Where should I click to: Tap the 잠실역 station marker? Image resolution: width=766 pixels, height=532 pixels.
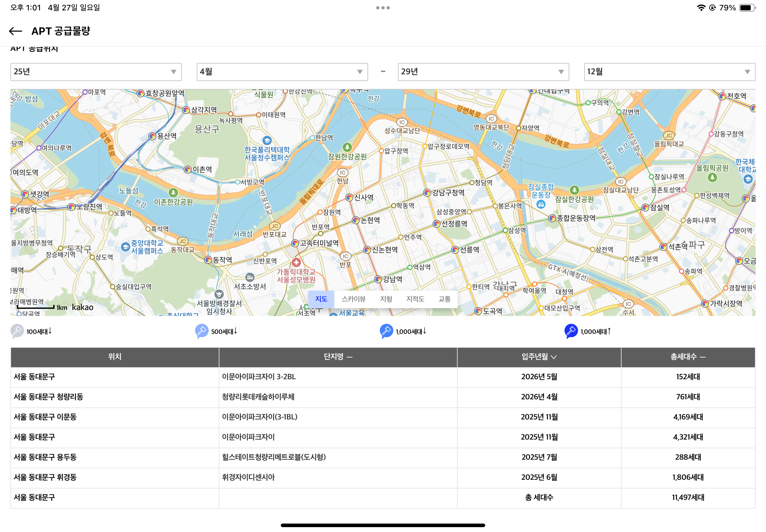tap(645, 207)
